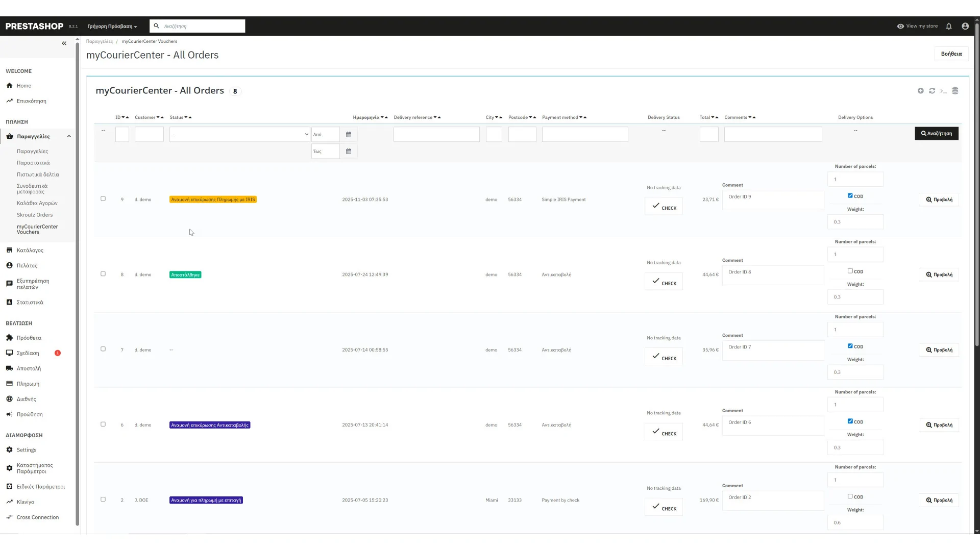Collapse the Παραγγελίες sidebar section
The image size is (980, 551).
pos(69,136)
